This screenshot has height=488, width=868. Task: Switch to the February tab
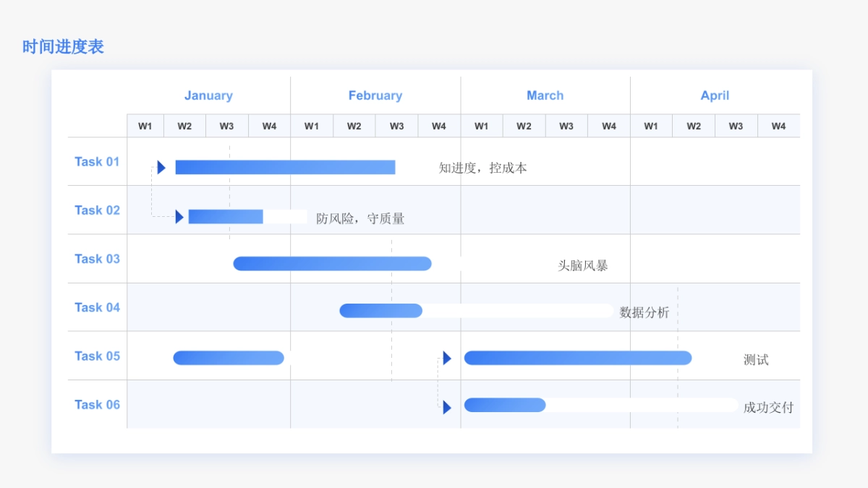(x=375, y=95)
